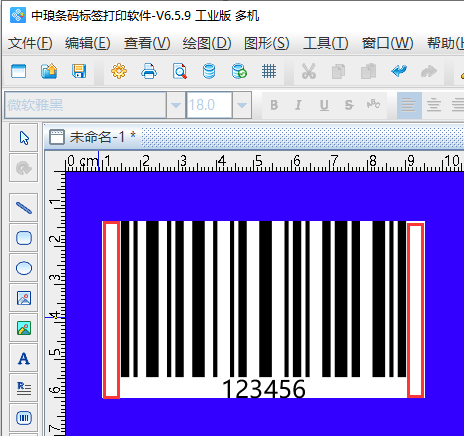Toggle the grid display icon
The width and height of the screenshot is (464, 436).
(269, 71)
